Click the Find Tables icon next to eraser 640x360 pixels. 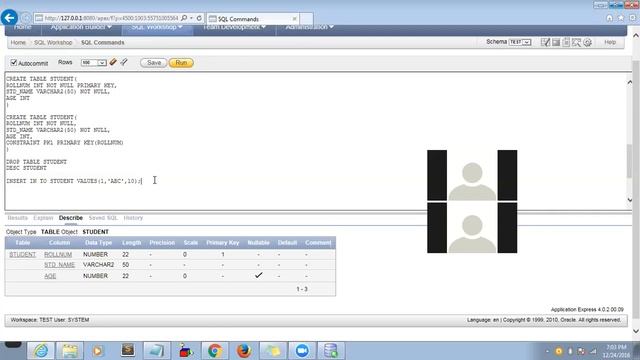click(124, 62)
